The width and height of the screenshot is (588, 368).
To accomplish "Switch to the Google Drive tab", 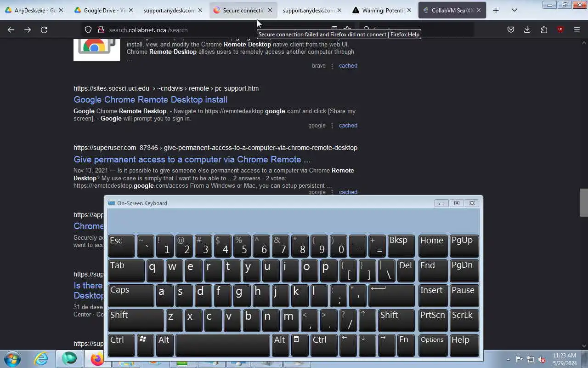I will coord(104,10).
